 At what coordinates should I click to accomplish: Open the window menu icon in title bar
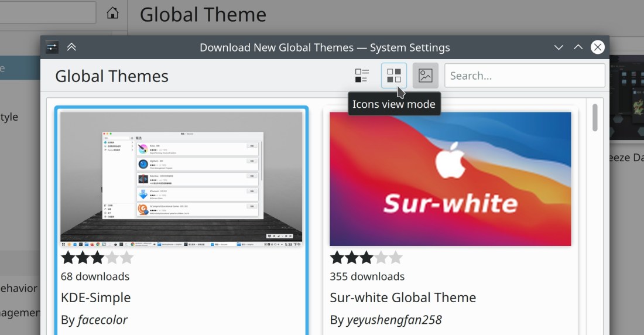pos(52,47)
